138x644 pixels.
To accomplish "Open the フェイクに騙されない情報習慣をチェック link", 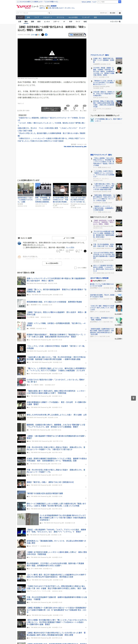I will pos(105,115).
